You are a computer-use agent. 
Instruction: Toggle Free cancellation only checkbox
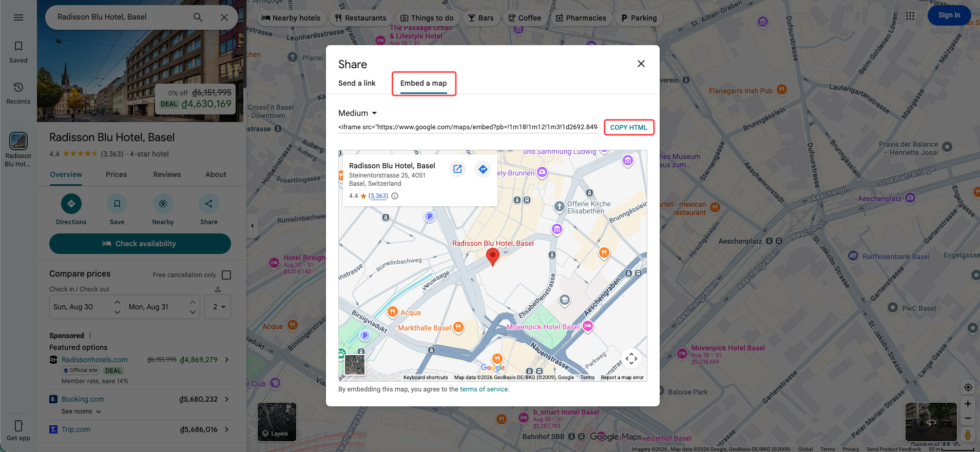click(x=226, y=275)
